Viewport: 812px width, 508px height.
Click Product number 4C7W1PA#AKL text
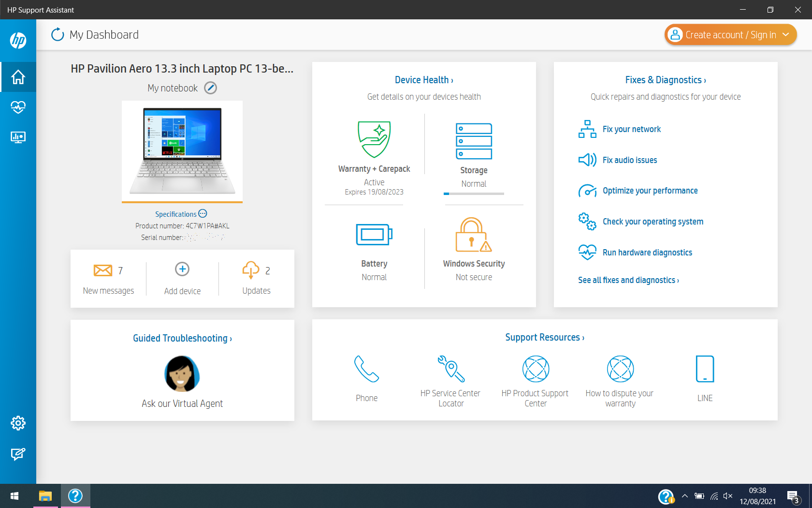tap(182, 226)
